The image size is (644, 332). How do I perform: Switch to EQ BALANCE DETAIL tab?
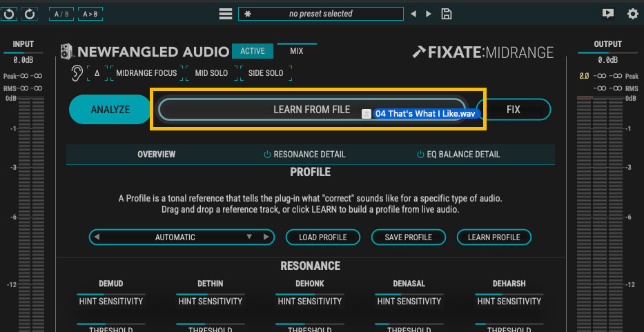[x=463, y=155]
